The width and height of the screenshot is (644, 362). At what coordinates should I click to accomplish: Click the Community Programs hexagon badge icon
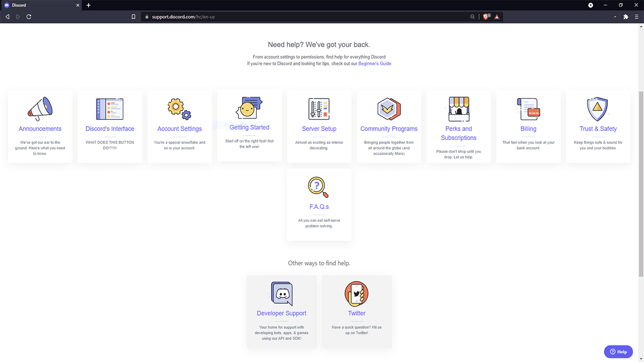pos(389,109)
